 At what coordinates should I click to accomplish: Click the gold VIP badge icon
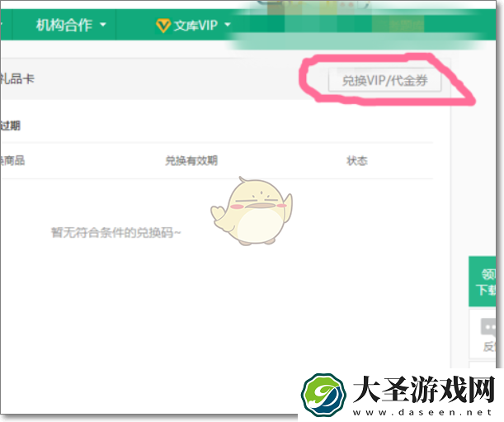[x=163, y=26]
